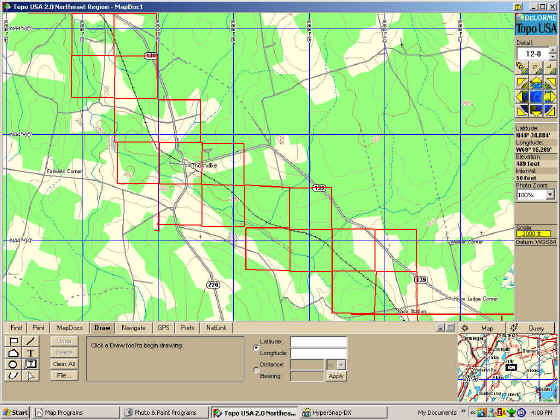Pan the map southeast with diagonal arrow

[549, 111]
